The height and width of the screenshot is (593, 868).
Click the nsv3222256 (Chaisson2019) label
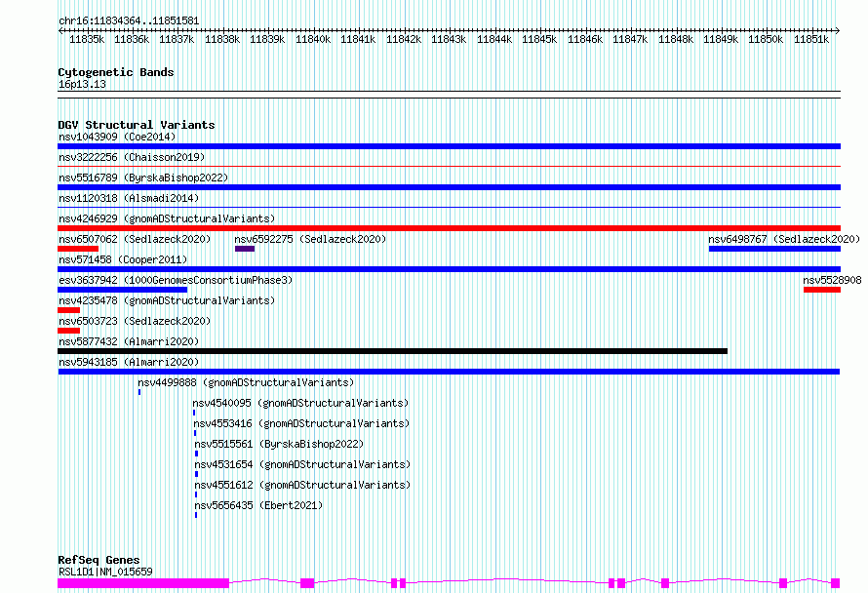click(132, 157)
